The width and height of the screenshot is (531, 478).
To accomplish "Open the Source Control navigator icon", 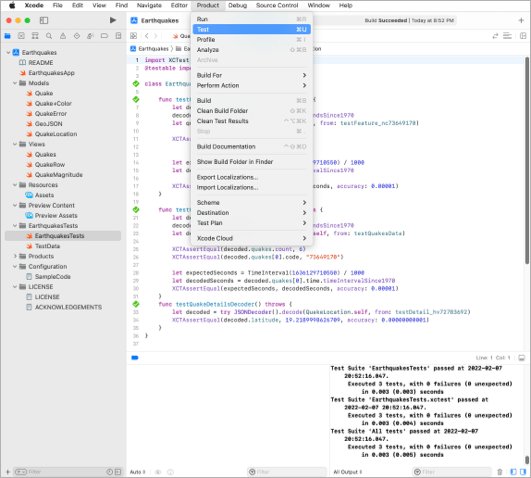I will click(x=21, y=36).
